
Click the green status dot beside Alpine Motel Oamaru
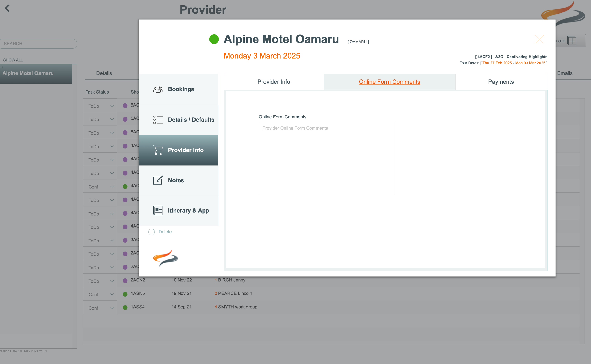click(214, 39)
